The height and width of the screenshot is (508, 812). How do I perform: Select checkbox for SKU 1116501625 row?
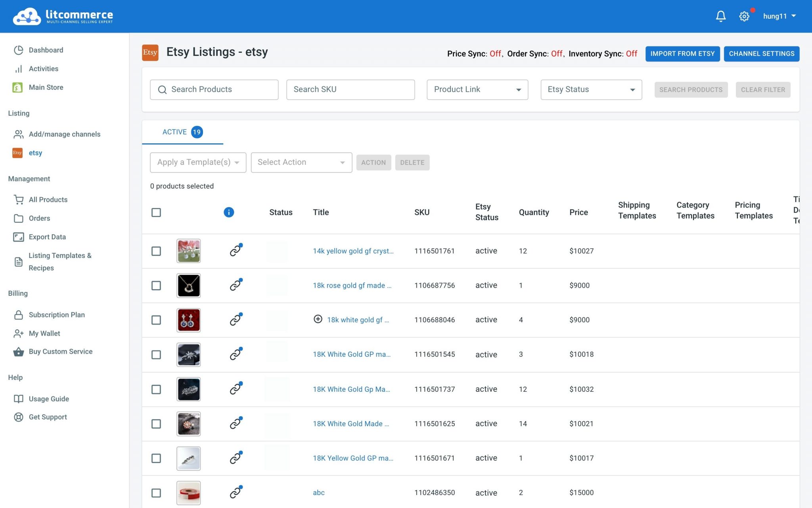point(156,423)
